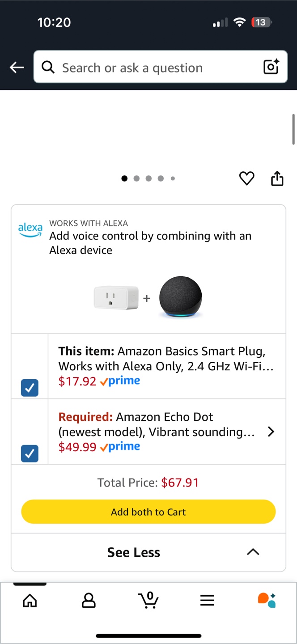Collapse the See Less chevron
297x644 pixels.
click(x=253, y=552)
